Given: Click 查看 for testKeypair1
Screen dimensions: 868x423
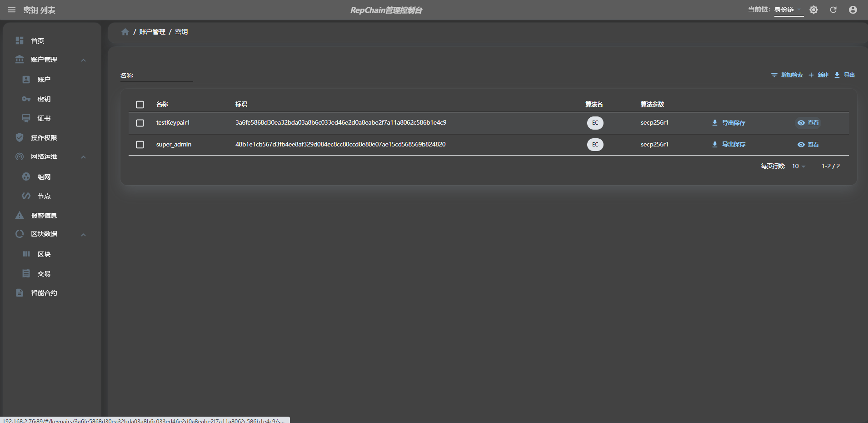Looking at the screenshot, I should click(808, 123).
